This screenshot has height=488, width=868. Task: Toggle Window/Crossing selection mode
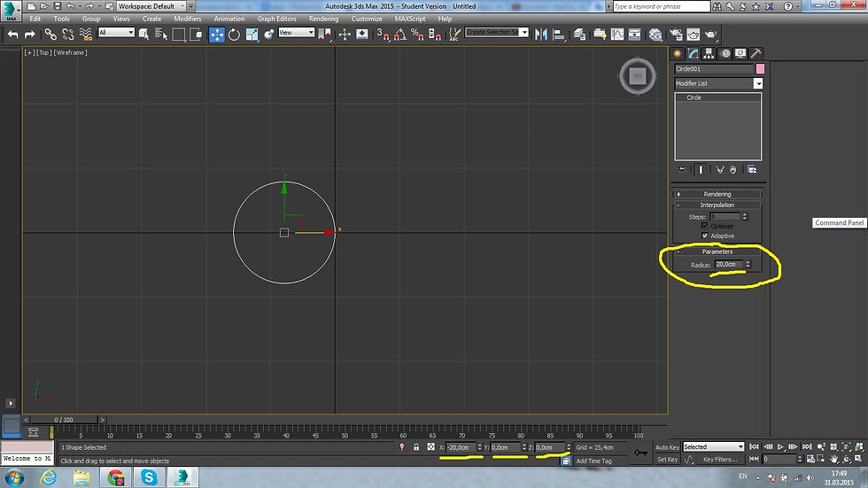coord(196,35)
